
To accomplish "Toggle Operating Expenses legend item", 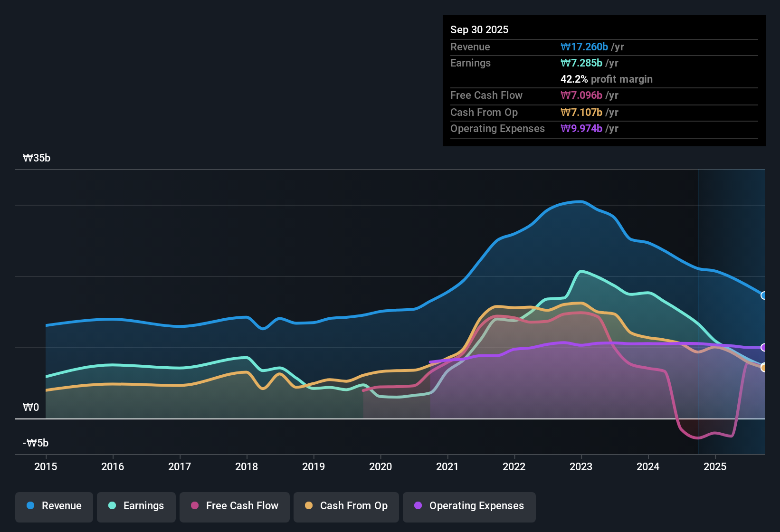I will click(x=469, y=506).
